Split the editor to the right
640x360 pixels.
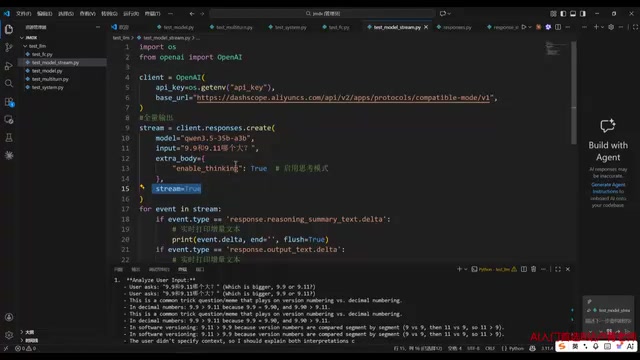tap(558, 27)
